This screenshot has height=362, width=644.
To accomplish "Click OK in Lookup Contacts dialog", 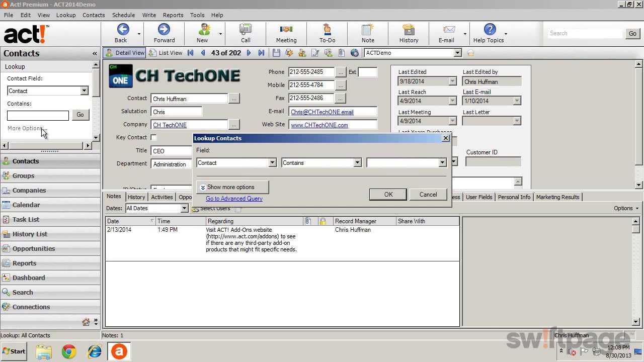I will pyautogui.click(x=388, y=195).
